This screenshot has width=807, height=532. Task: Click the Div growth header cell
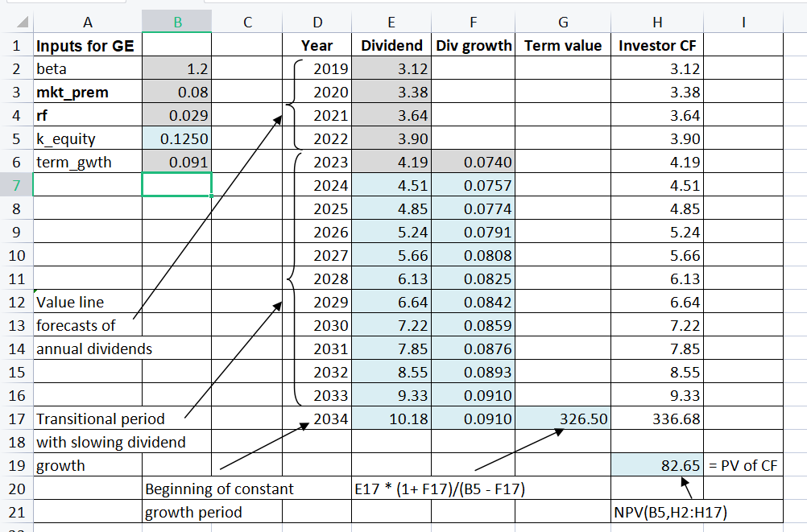(474, 46)
